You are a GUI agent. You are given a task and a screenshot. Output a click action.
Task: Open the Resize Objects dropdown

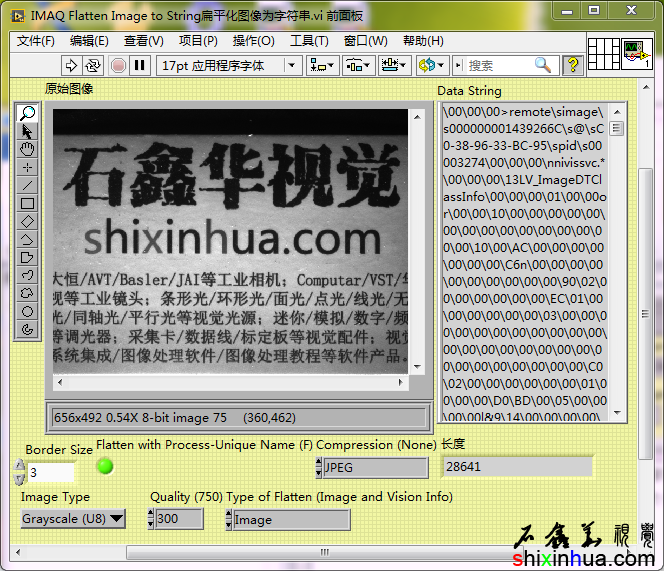pos(394,66)
